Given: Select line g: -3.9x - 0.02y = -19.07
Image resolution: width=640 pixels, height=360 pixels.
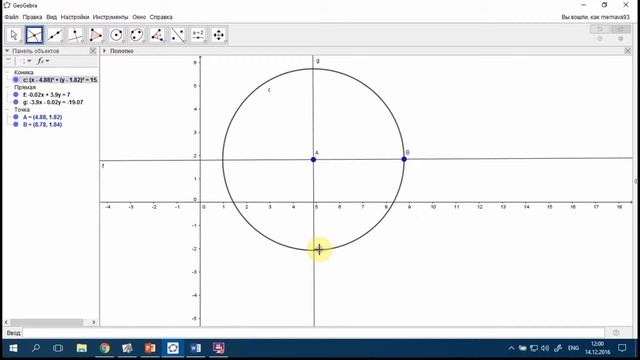Looking at the screenshot, I should point(53,102).
